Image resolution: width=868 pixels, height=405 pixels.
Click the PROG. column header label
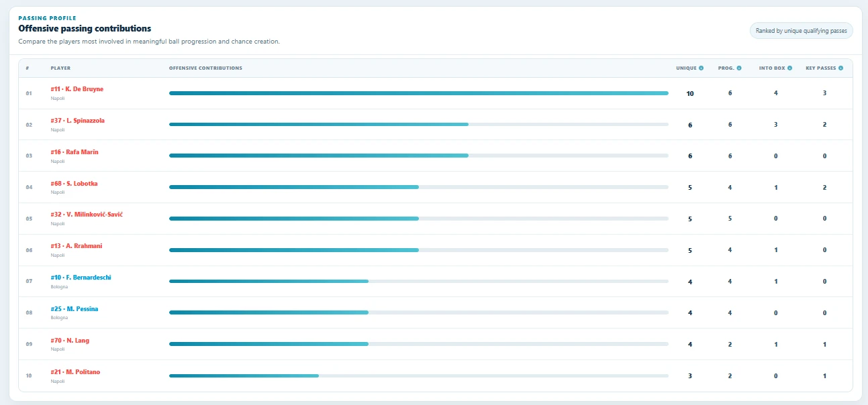726,68
